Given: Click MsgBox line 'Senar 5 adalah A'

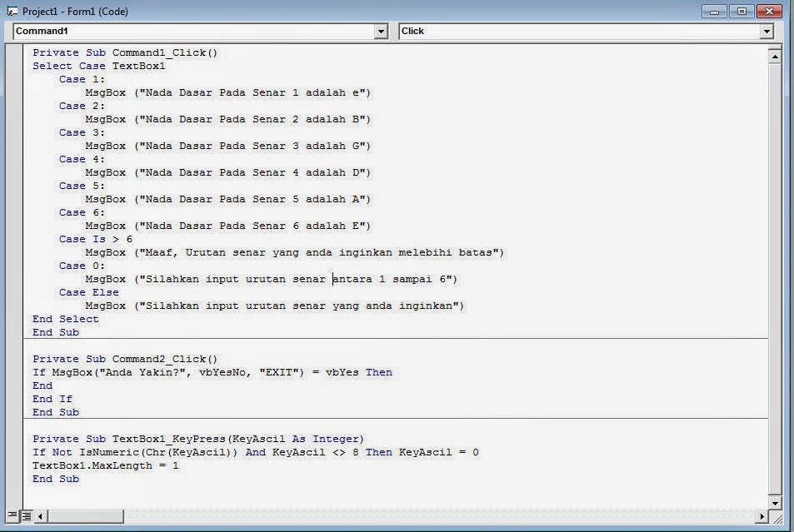Looking at the screenshot, I should tap(228, 200).
